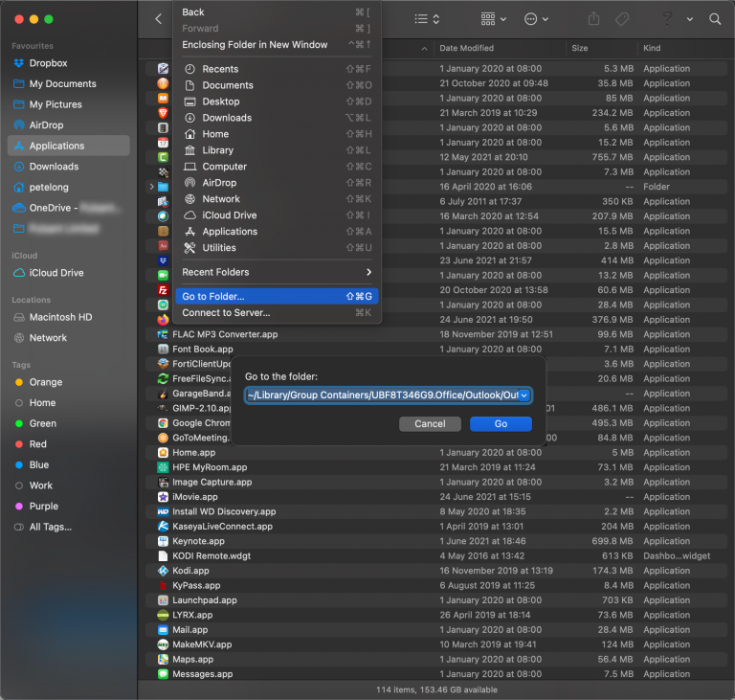Sort by Date Modified column
Image resolution: width=735 pixels, height=700 pixels.
coord(466,48)
